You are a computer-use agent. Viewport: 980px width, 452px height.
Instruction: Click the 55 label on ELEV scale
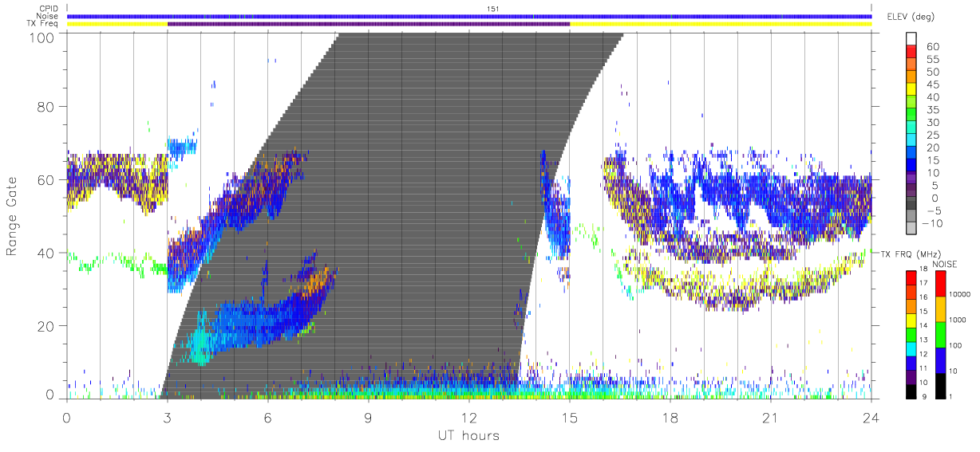pyautogui.click(x=932, y=59)
